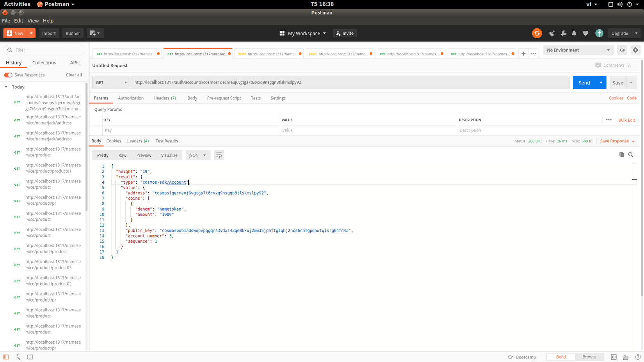
Task: Focus the history Filter search box
Action: tap(44, 50)
